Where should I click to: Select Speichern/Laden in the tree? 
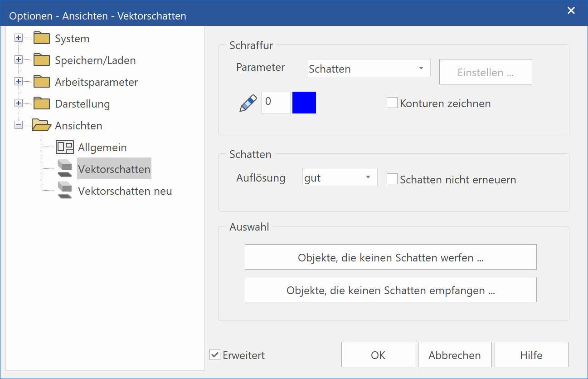click(x=95, y=60)
